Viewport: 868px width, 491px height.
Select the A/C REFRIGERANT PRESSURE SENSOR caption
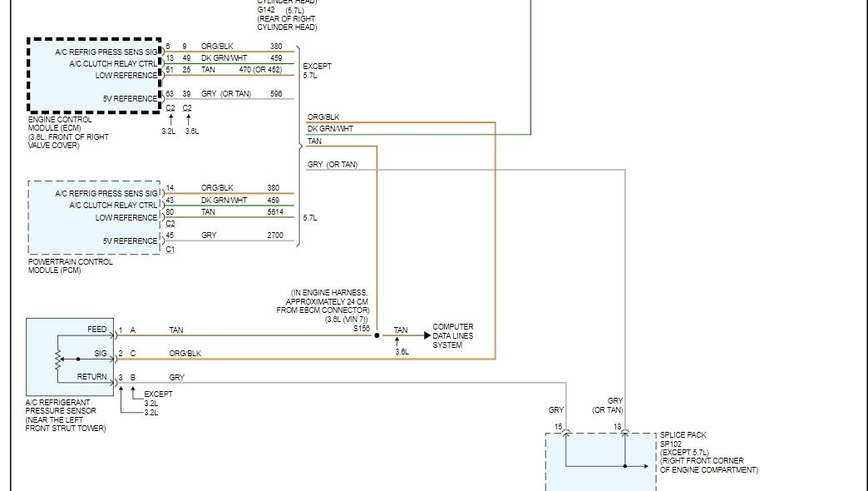[x=61, y=407]
